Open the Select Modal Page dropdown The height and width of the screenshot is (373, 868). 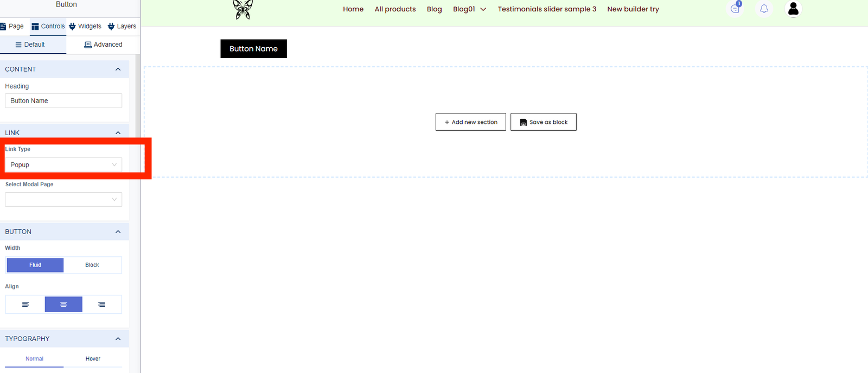63,200
